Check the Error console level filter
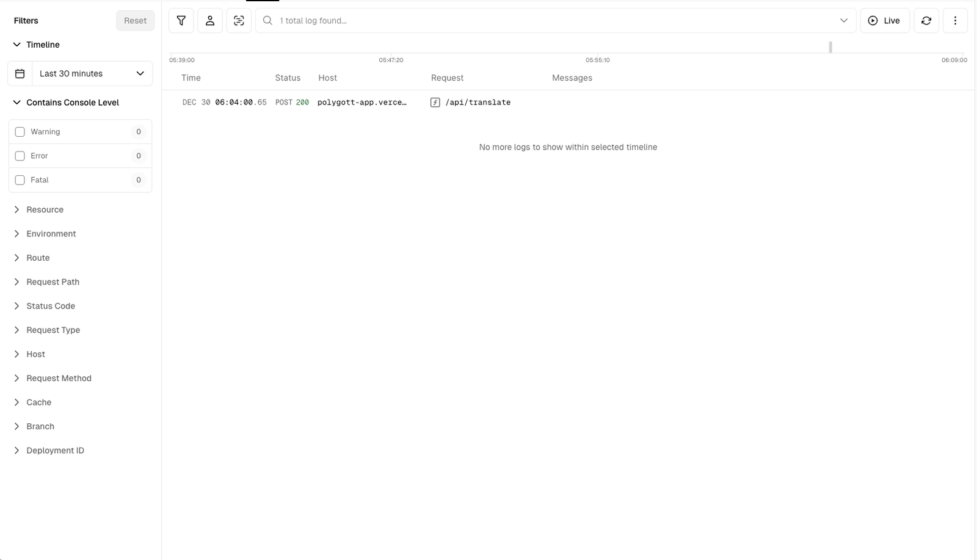The width and height of the screenshot is (977, 560). (20, 156)
